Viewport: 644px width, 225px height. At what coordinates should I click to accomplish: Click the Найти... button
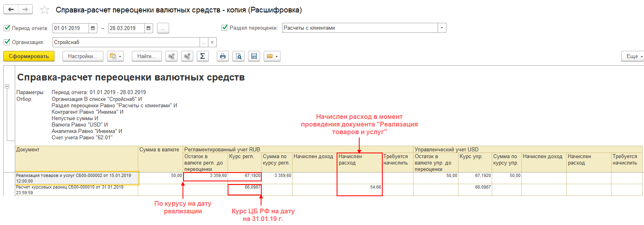pyautogui.click(x=147, y=56)
